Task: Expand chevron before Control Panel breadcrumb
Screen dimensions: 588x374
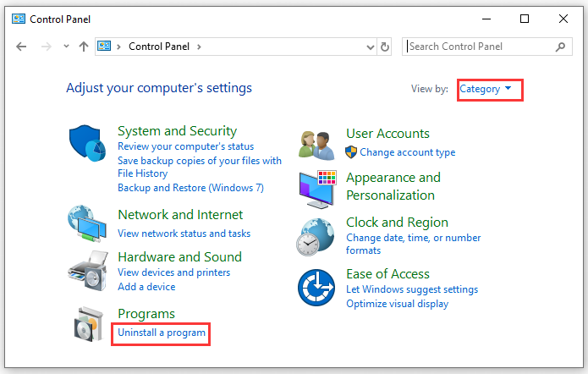Action: tap(118, 47)
